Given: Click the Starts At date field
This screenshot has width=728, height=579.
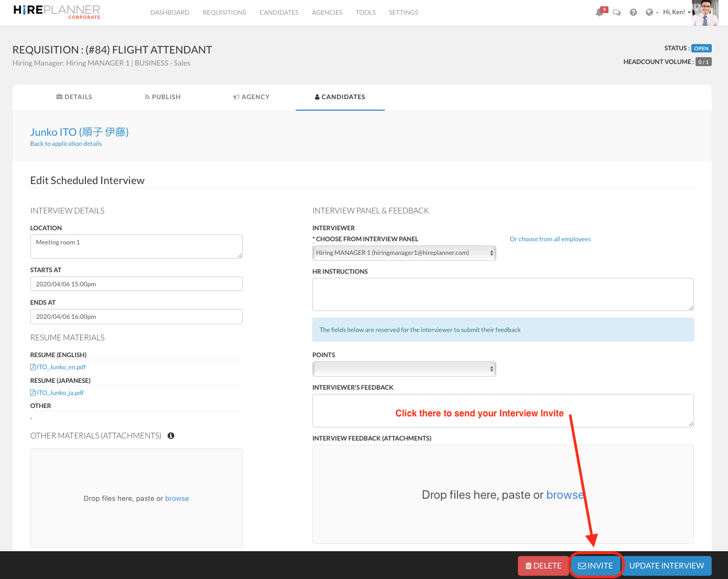Looking at the screenshot, I should (136, 284).
